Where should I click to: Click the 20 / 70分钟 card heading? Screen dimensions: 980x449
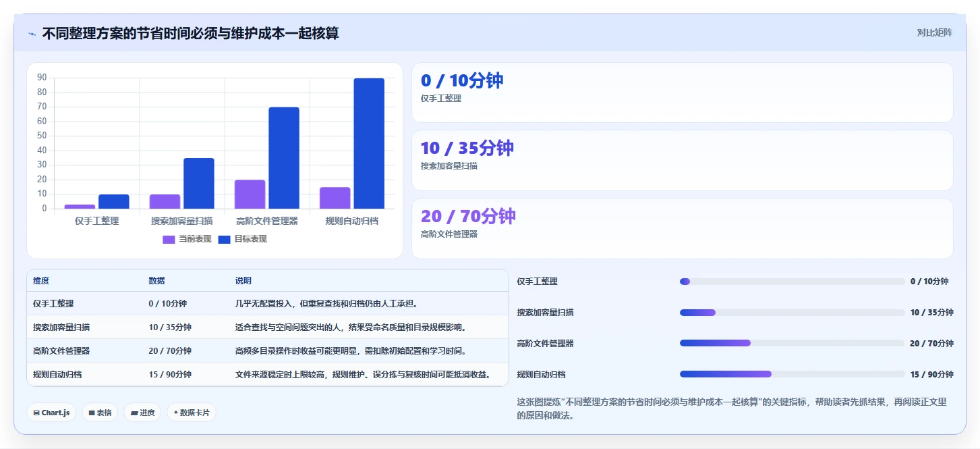(x=468, y=216)
